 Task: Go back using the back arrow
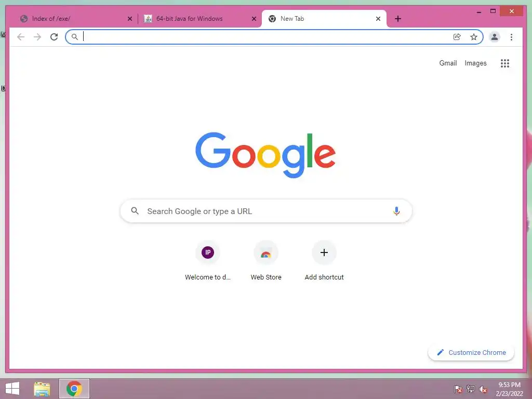click(x=21, y=37)
